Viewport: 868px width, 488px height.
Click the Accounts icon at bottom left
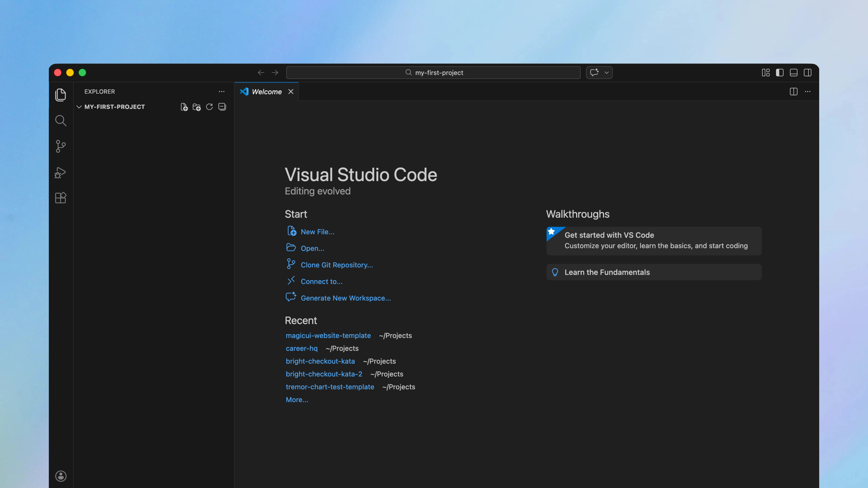(61, 476)
